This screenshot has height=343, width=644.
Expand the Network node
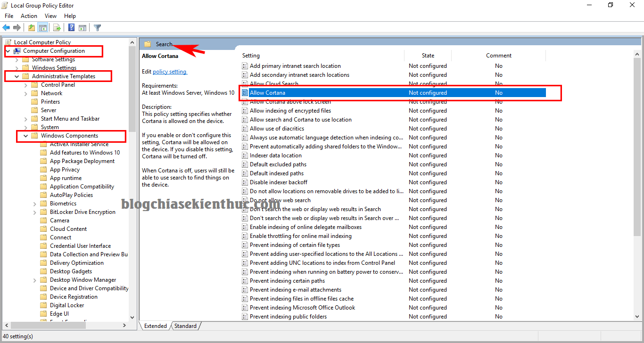[x=26, y=93]
